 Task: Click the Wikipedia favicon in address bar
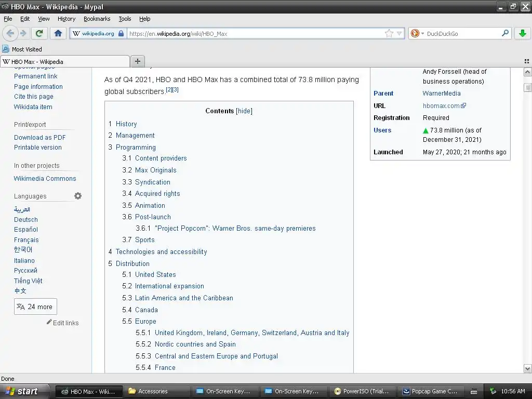(x=76, y=33)
